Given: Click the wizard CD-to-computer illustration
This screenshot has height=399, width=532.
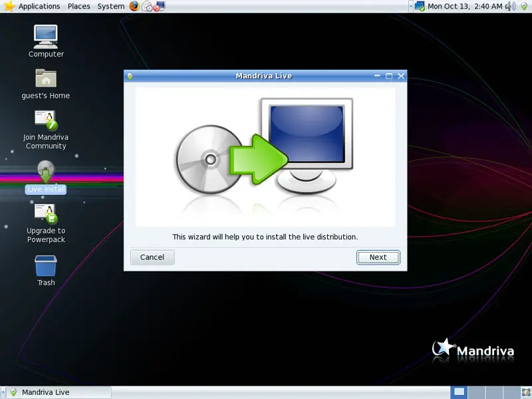Looking at the screenshot, I should 265,157.
